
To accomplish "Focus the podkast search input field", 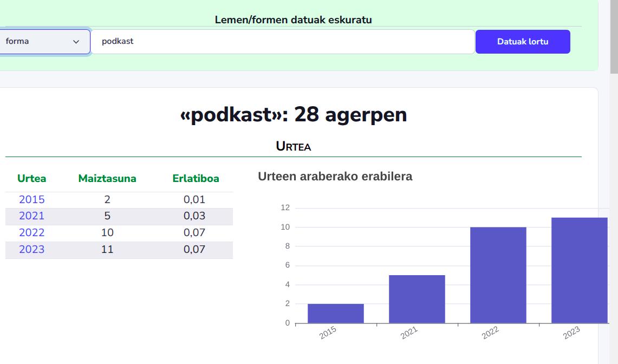I will pos(282,41).
